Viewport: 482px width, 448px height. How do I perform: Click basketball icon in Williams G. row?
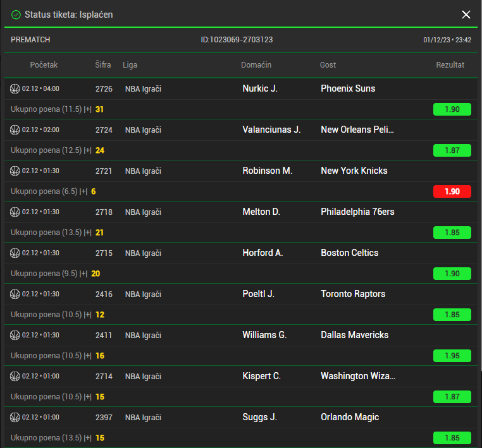15,335
